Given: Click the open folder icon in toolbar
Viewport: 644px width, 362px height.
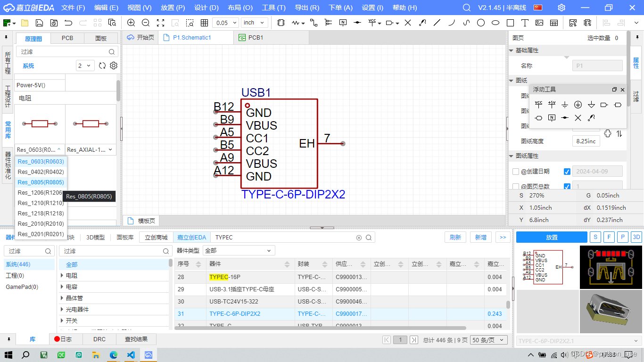Looking at the screenshot, I should pyautogui.click(x=25, y=23).
